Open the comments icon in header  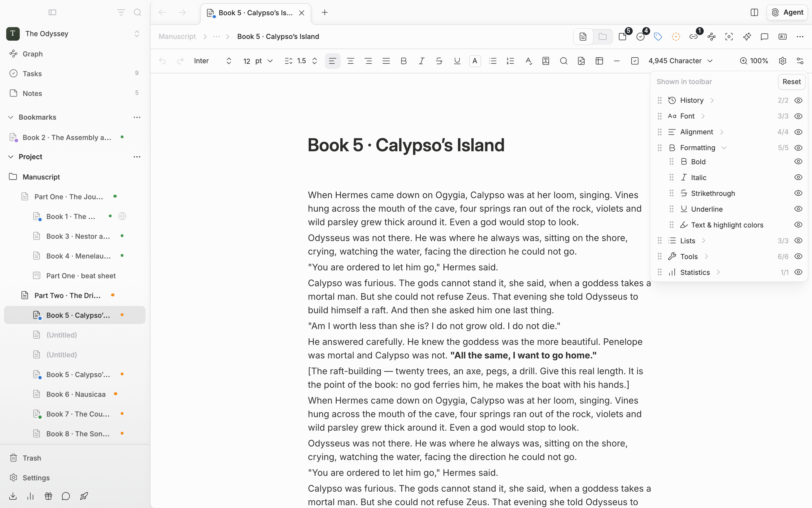click(764, 37)
